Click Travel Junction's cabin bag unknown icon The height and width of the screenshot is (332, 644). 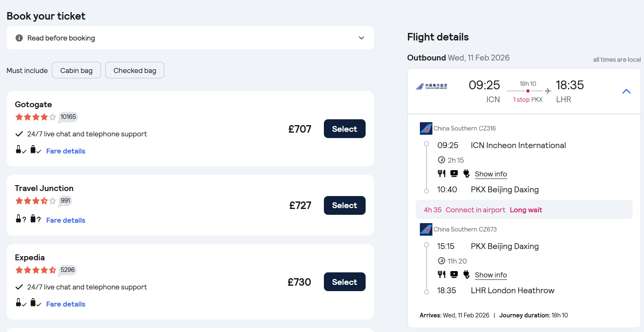20,219
